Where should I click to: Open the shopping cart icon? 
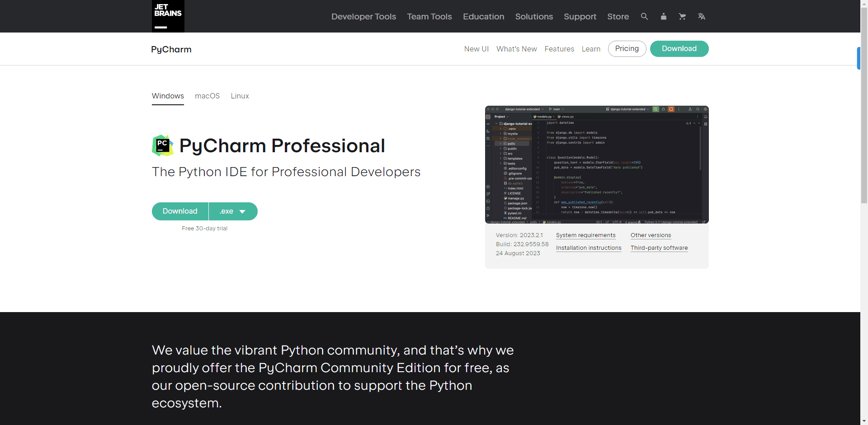(x=682, y=16)
